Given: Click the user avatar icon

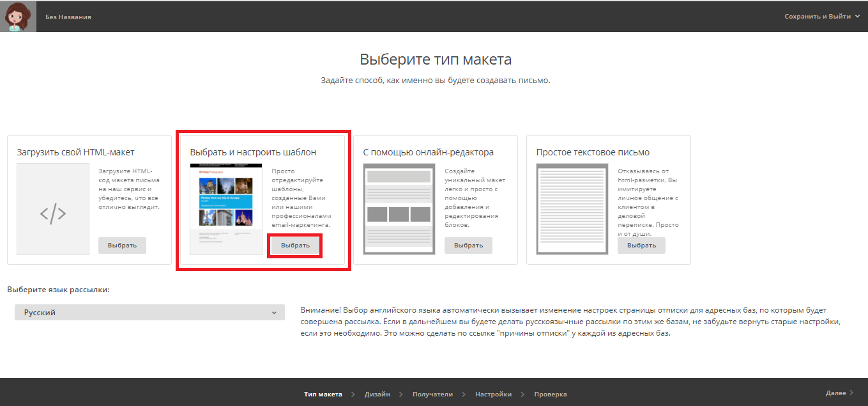Looking at the screenshot, I should [x=18, y=17].
